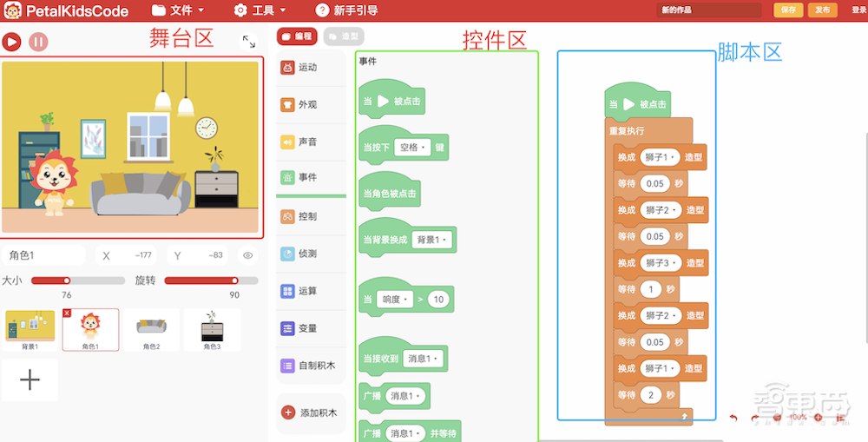Click the red play button above stage
The height and width of the screenshot is (442, 868).
(11, 42)
